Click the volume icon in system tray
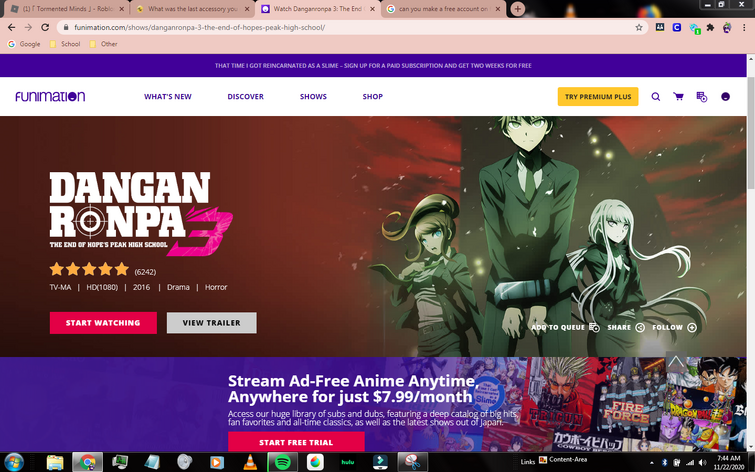 point(702,462)
